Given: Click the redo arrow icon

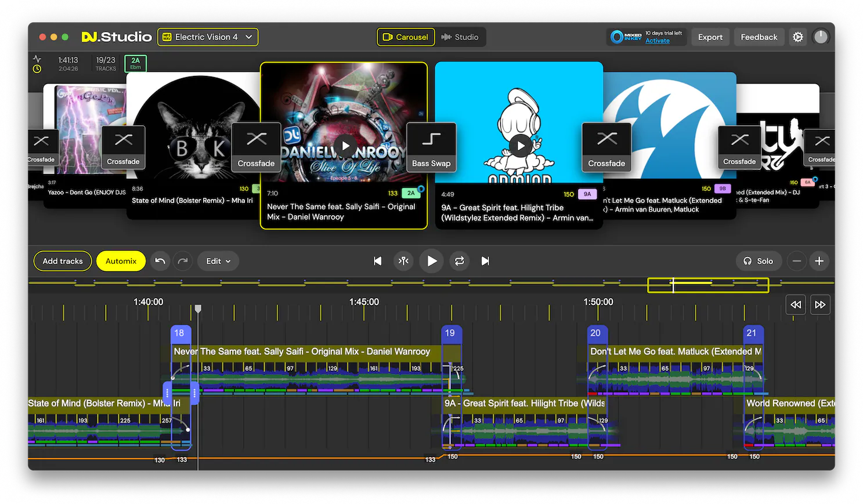Looking at the screenshot, I should coord(183,261).
